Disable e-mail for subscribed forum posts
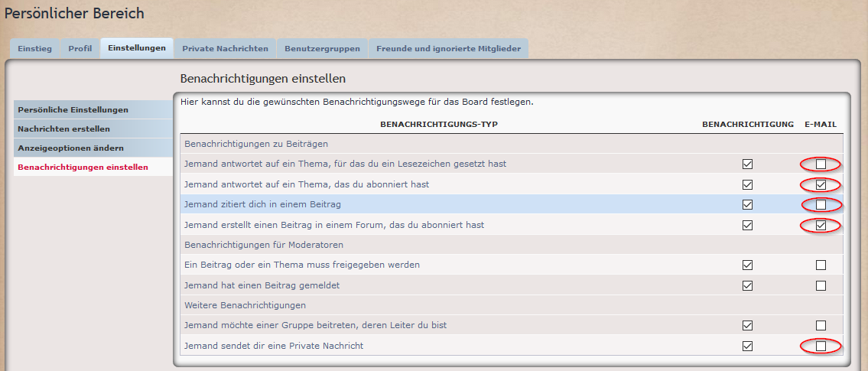Image resolution: width=868 pixels, height=371 pixels. [821, 225]
